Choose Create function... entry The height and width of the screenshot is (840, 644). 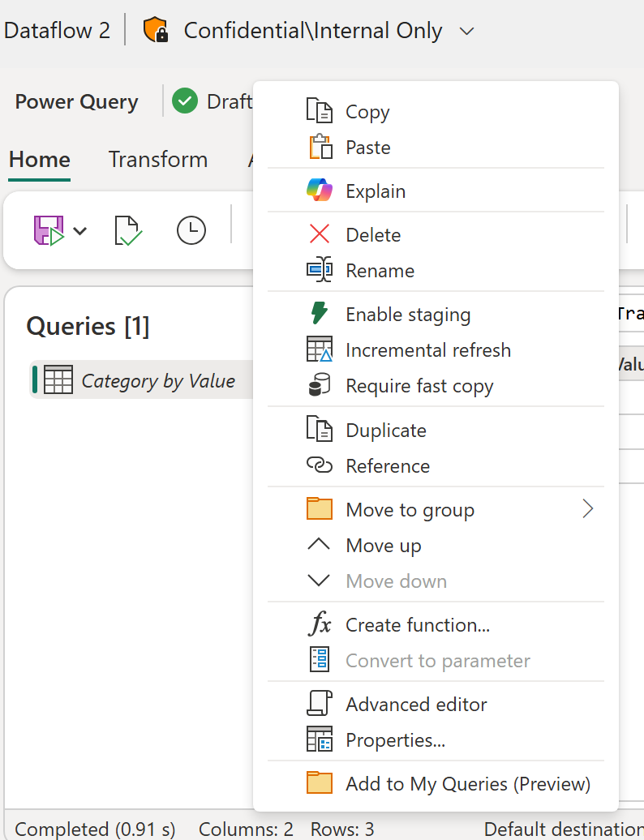436,624
